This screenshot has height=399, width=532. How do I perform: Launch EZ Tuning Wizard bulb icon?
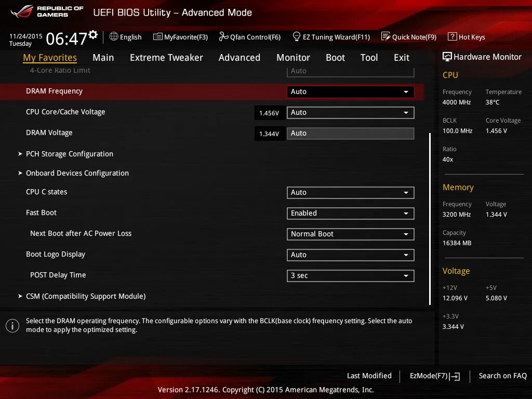(296, 36)
